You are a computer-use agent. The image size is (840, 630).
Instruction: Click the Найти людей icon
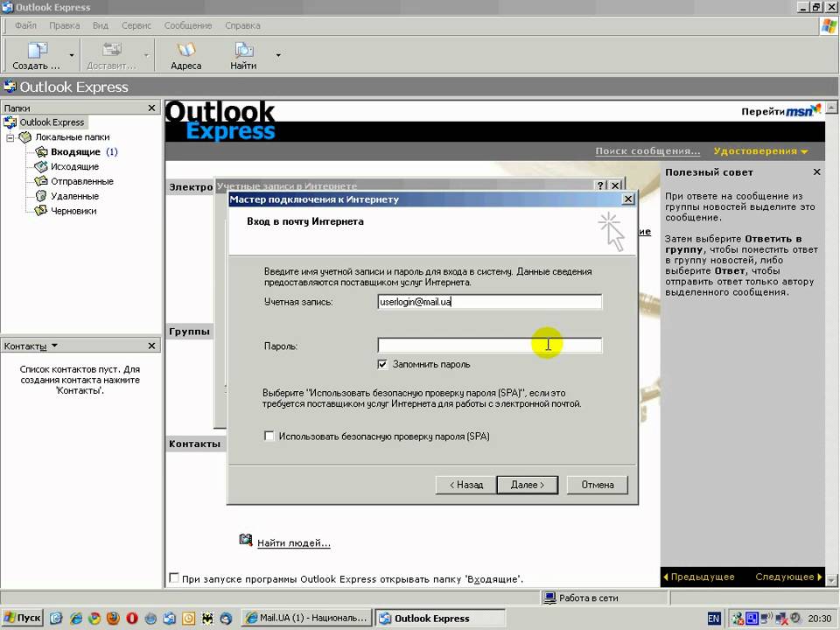[245, 540]
